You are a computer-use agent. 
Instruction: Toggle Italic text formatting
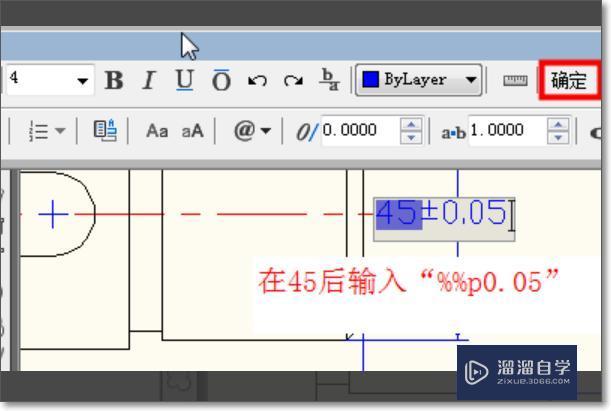[x=148, y=81]
